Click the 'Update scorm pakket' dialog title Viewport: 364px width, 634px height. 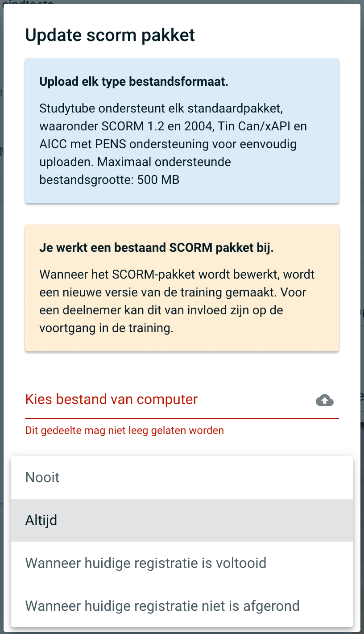[110, 35]
